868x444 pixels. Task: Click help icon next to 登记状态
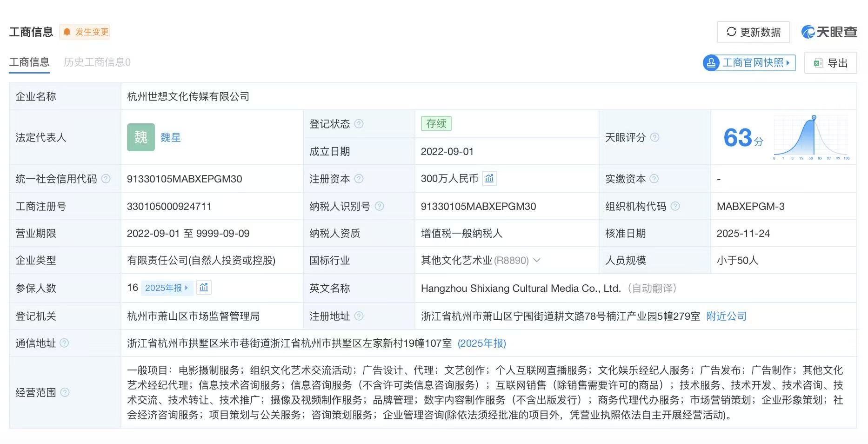(359, 124)
